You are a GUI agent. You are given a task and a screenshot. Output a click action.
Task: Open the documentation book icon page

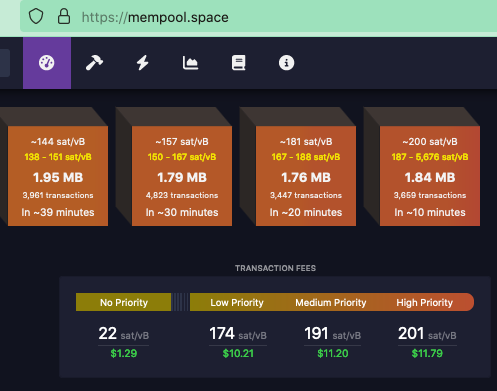(238, 63)
